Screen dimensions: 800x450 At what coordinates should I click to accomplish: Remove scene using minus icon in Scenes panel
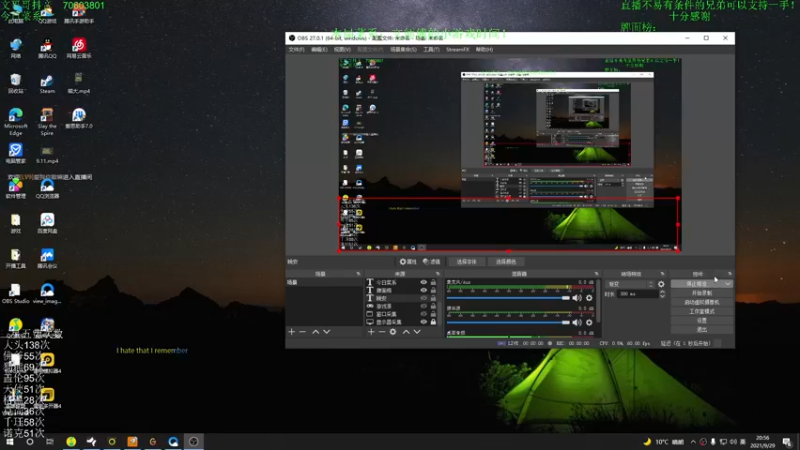click(303, 332)
